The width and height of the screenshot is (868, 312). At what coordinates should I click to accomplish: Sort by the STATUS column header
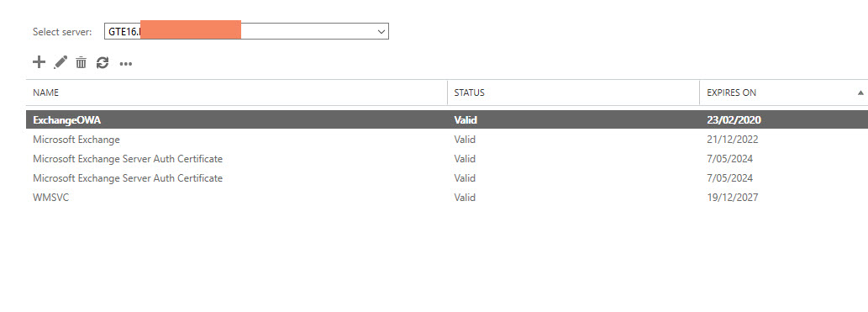470,93
